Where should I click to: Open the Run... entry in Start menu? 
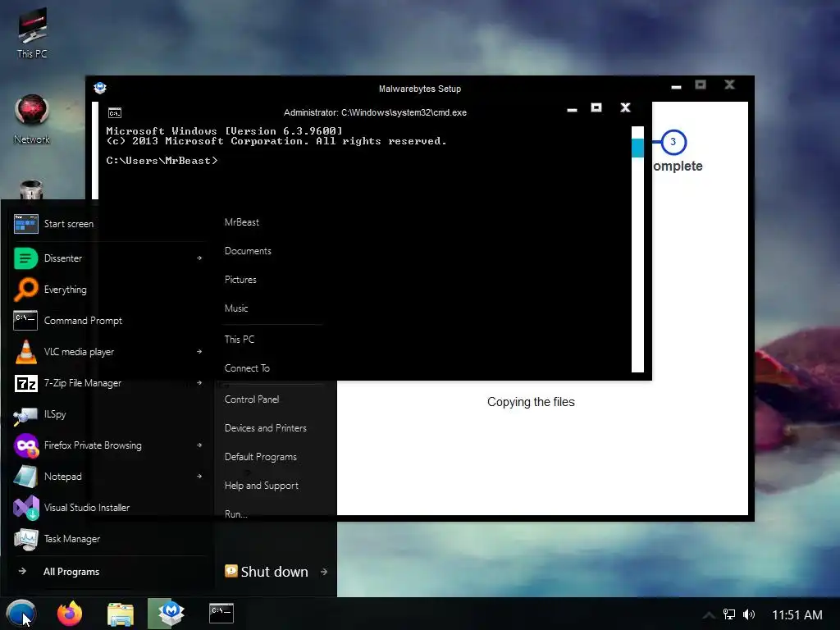coord(236,514)
